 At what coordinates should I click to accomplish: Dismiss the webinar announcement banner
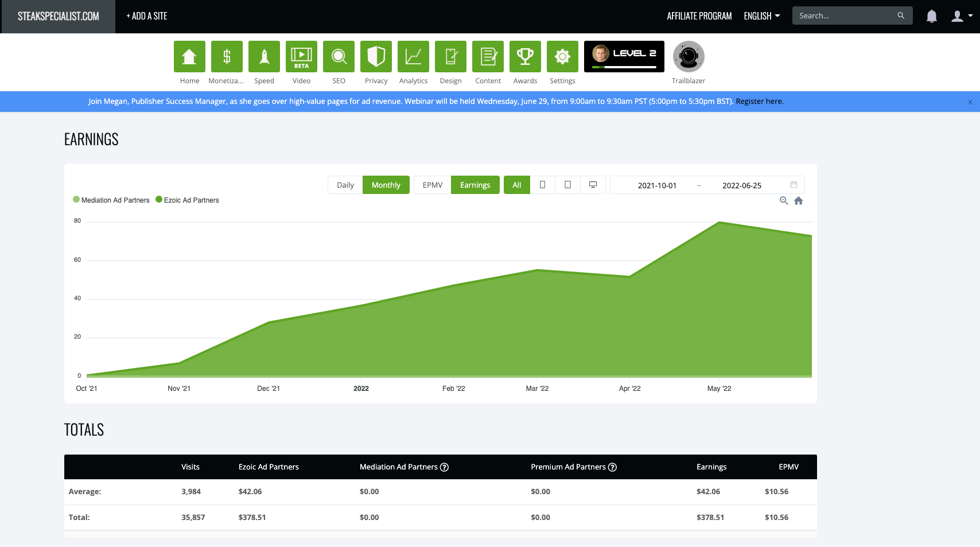(970, 102)
